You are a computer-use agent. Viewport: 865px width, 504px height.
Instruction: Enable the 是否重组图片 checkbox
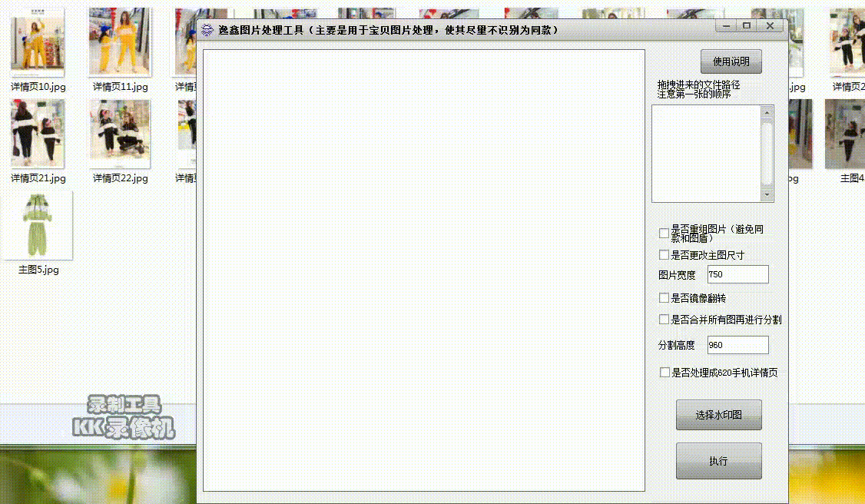(664, 233)
